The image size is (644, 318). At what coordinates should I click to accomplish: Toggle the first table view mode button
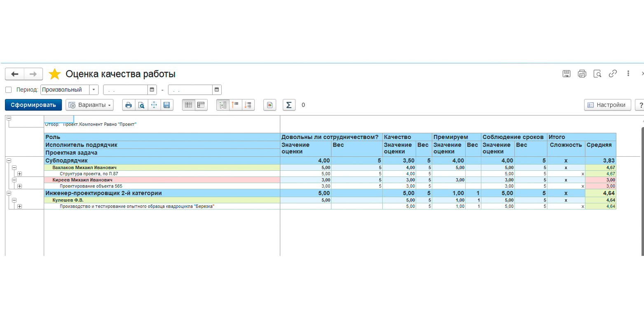[x=188, y=105]
